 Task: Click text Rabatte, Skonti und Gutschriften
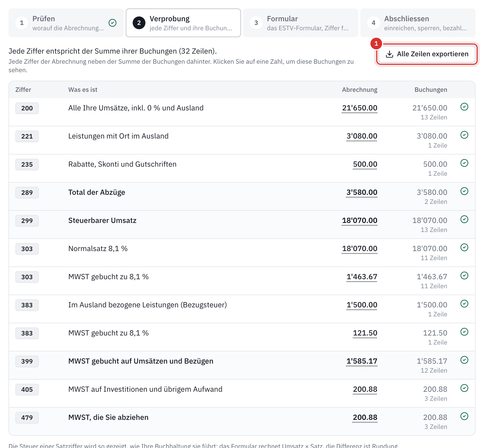pyautogui.click(x=122, y=164)
